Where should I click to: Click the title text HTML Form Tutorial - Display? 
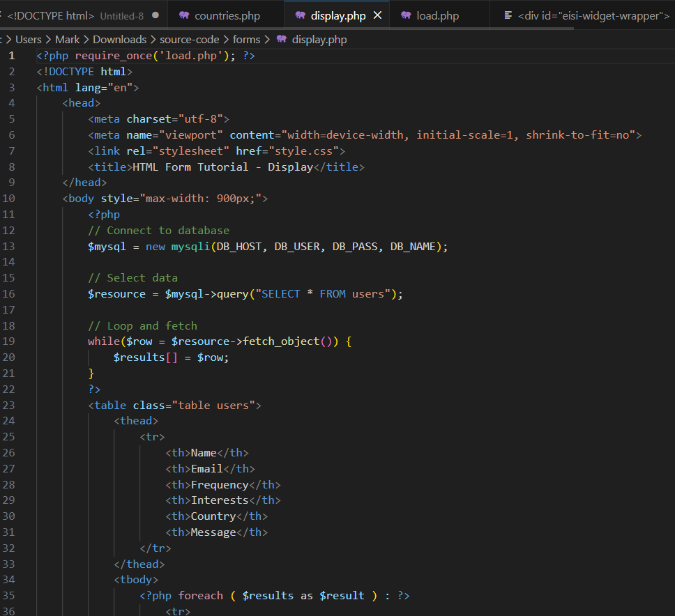(x=222, y=167)
